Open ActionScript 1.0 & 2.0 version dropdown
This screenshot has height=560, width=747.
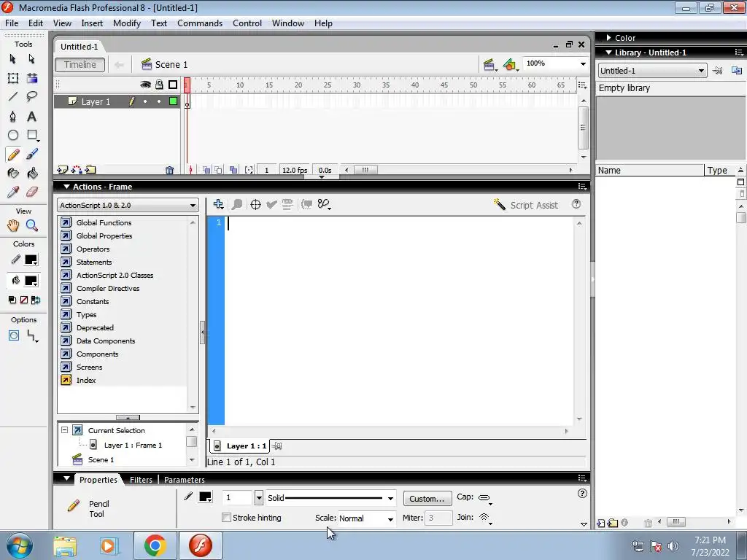click(128, 205)
